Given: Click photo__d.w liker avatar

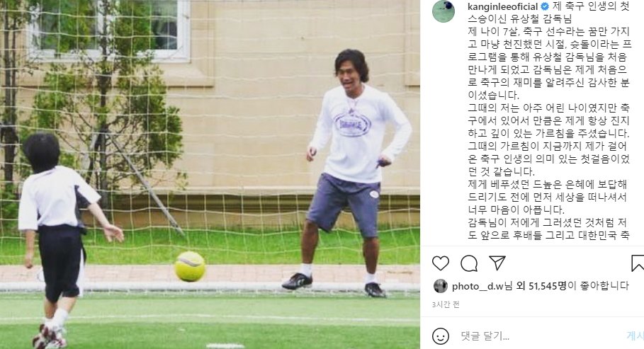Looking at the screenshot, I should [x=440, y=286].
